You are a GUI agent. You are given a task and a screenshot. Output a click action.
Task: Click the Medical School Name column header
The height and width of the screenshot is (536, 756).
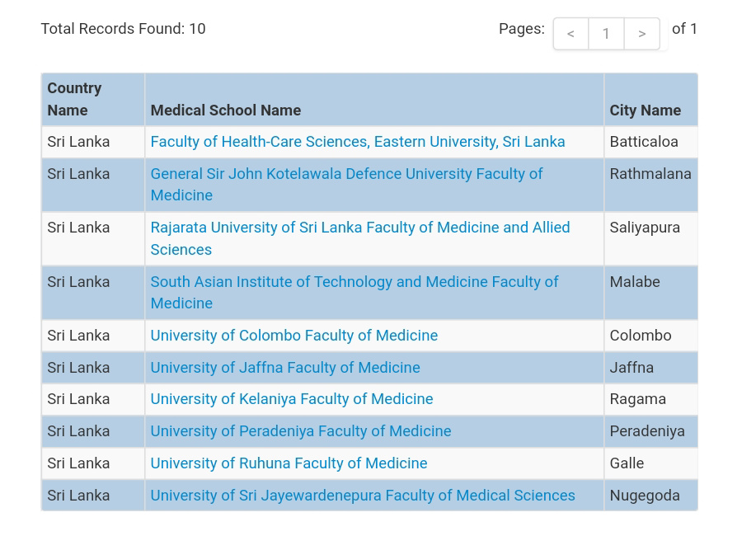coord(226,110)
